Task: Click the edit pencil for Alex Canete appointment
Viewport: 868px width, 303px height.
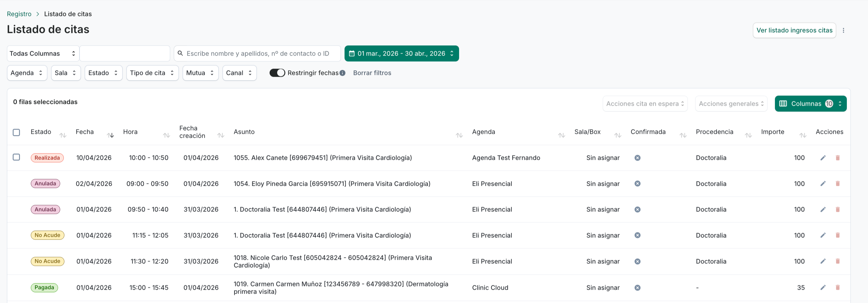Action: [x=822, y=158]
